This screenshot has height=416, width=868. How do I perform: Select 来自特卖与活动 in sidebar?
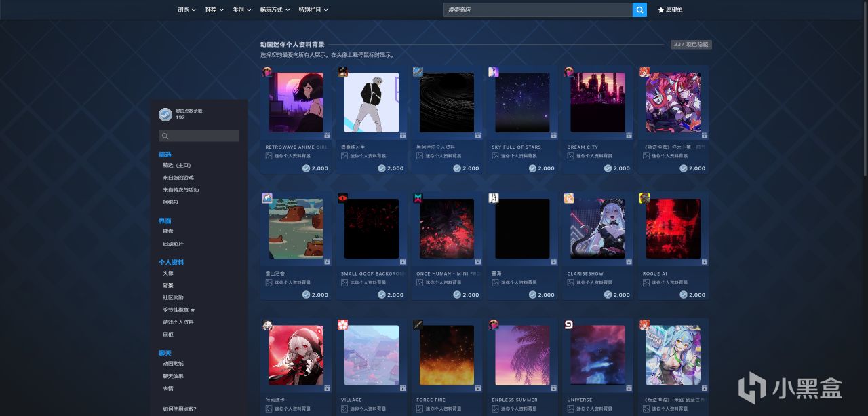(181, 189)
